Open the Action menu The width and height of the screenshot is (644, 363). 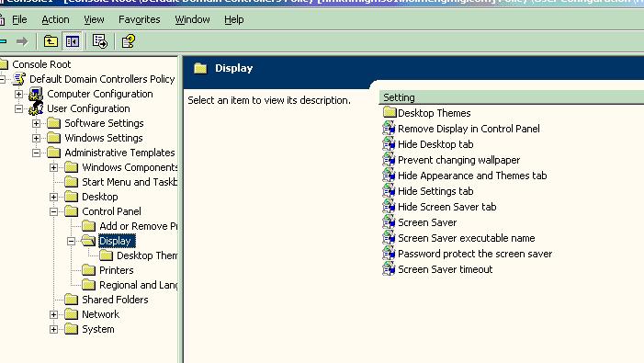[55, 19]
